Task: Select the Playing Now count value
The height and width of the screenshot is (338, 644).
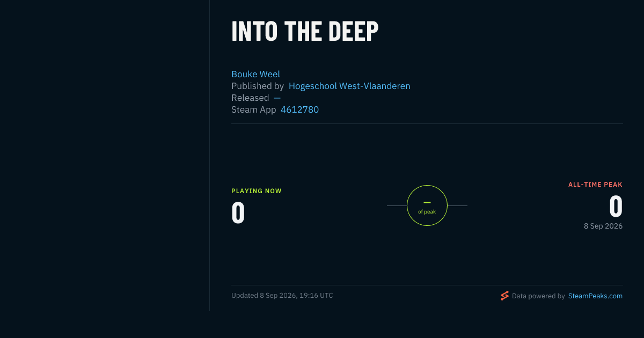Action: 238,212
